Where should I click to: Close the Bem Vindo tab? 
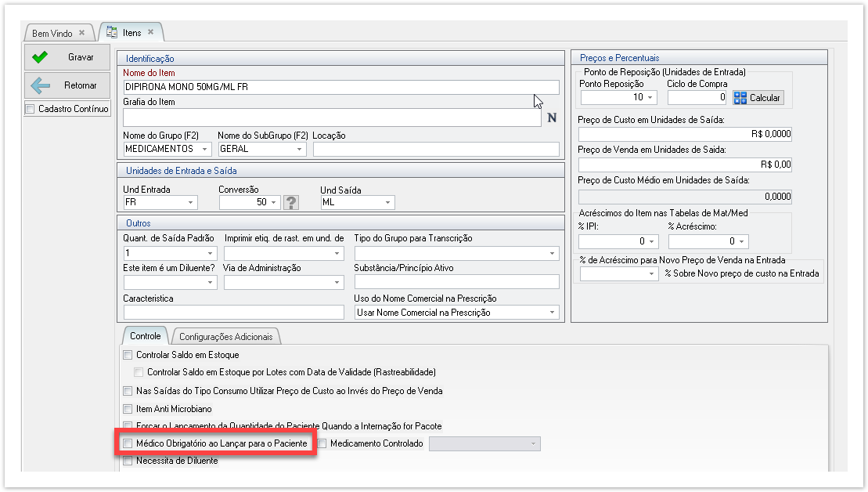pos(81,33)
